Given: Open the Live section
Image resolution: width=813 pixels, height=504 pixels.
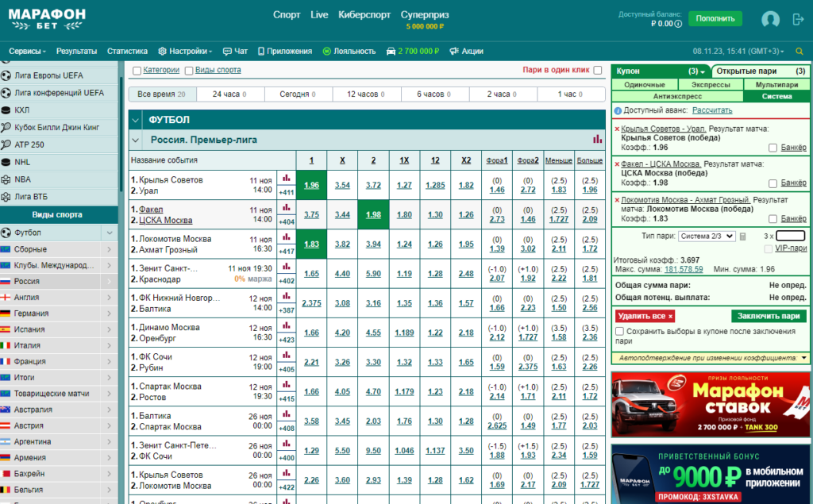Looking at the screenshot, I should pyautogui.click(x=319, y=15).
